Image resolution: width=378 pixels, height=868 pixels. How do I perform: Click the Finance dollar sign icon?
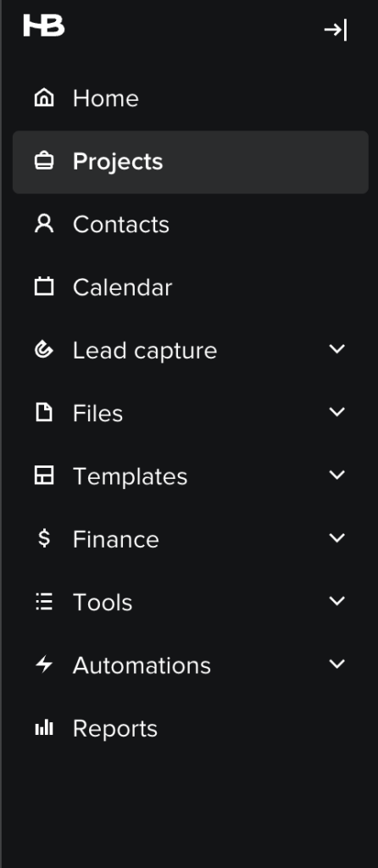[x=44, y=538]
